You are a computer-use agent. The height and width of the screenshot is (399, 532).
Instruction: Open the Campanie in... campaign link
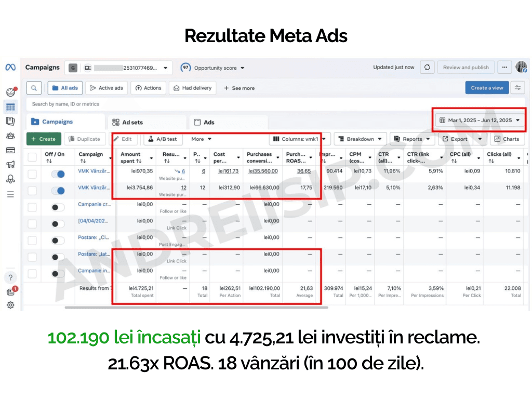94,270
